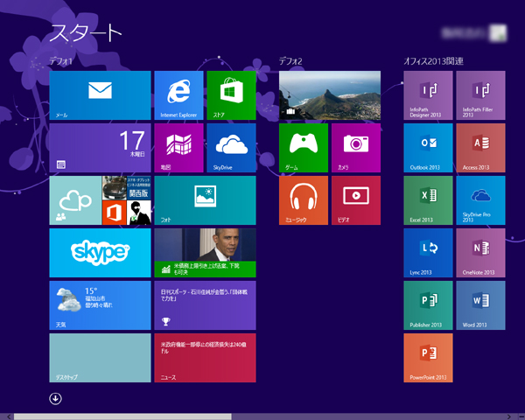Viewport: 525px width, 420px height.
Task: Launch SkyDrive Pro 2013
Action: click(480, 200)
